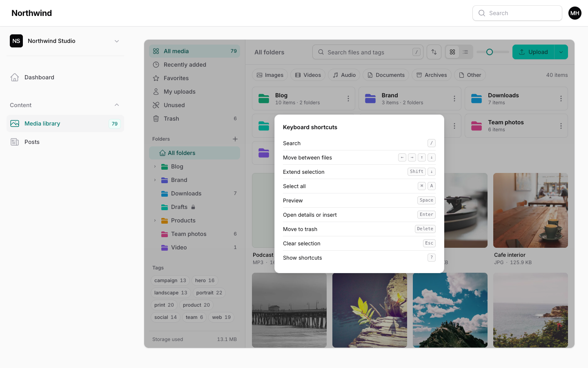Screen dimensions: 588x368
Task: Click the Northwind logo text
Action: pos(32,13)
